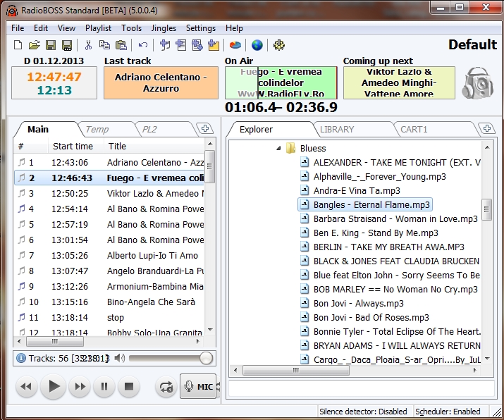Skip to the previous track
504x420 pixels.
[26, 386]
